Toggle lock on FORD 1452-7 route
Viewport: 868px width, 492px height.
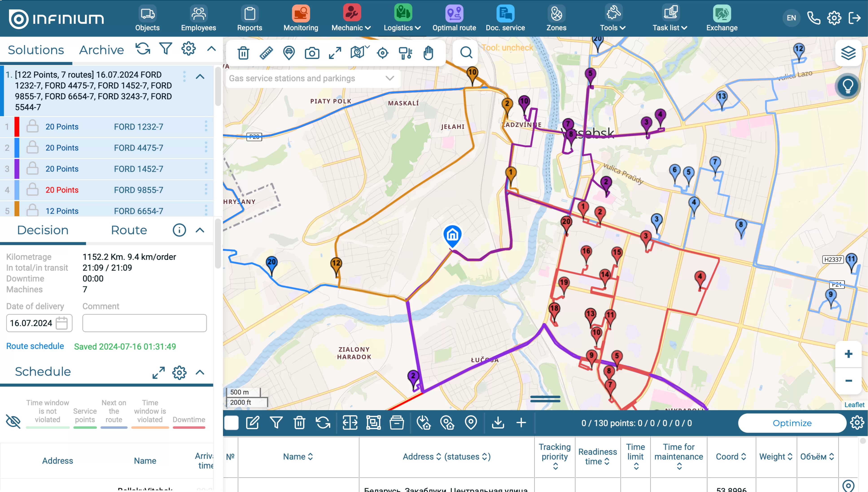[x=33, y=169]
